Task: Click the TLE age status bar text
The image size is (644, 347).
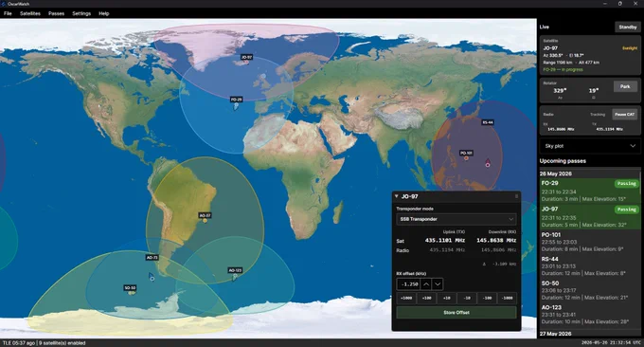Action: click(x=19, y=343)
